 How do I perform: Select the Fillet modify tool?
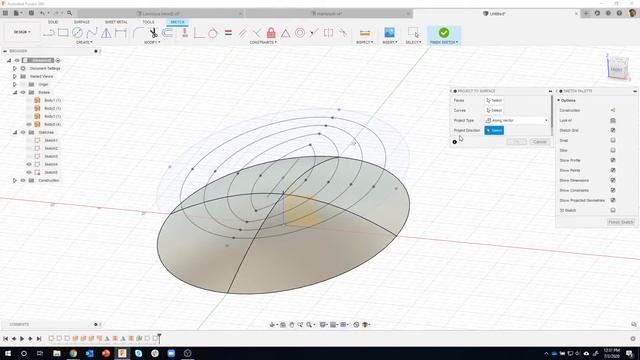(x=138, y=33)
